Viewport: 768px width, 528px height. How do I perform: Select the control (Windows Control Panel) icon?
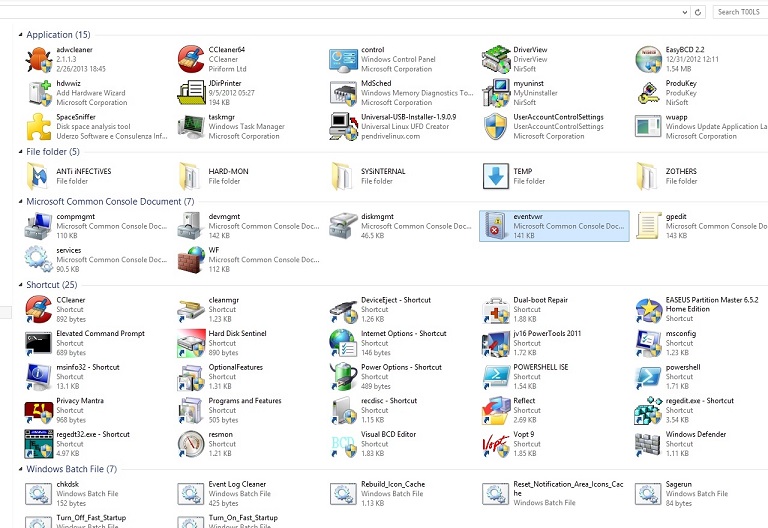343,60
